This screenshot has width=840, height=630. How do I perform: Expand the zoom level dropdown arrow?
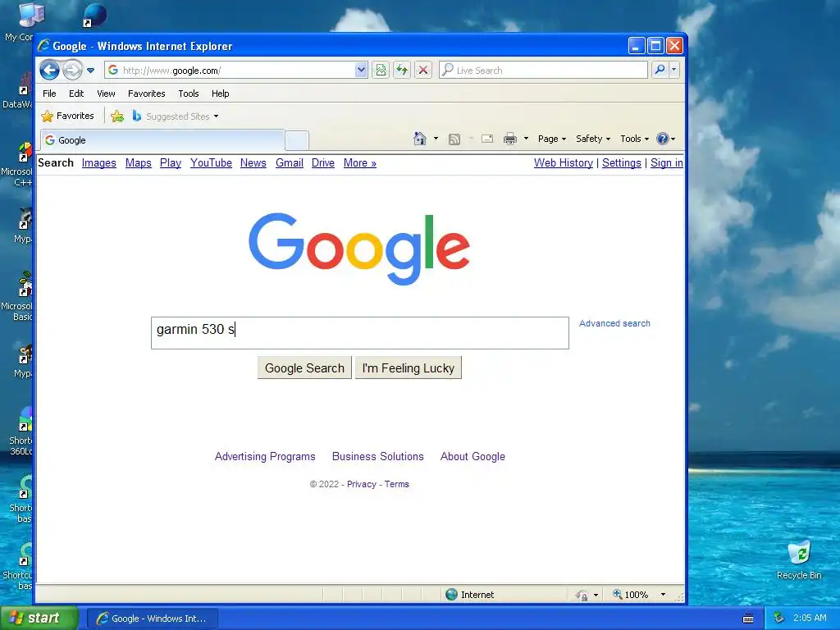click(x=663, y=595)
